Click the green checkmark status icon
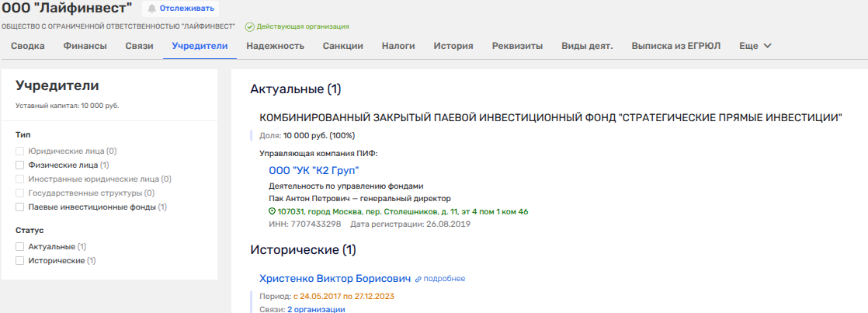The width and height of the screenshot is (868, 313). (x=250, y=26)
